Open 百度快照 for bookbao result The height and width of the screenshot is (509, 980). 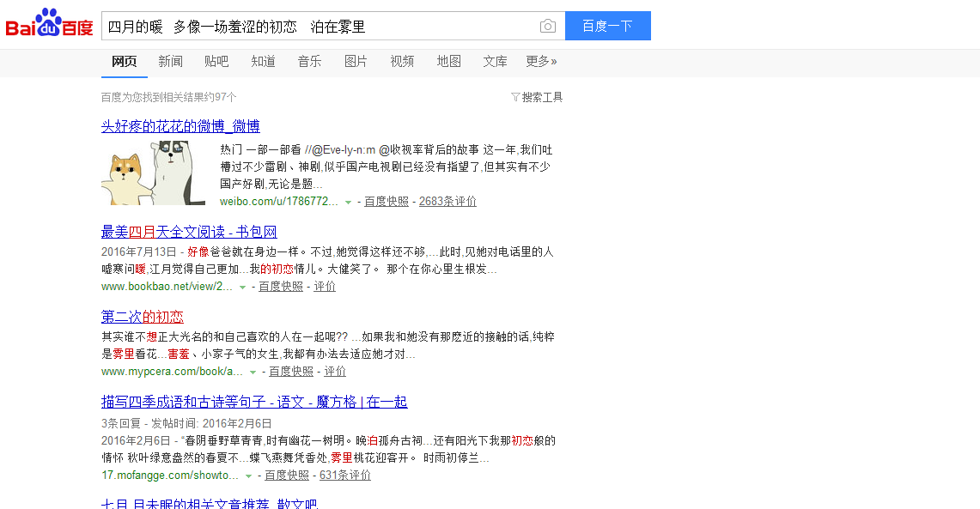(x=281, y=286)
